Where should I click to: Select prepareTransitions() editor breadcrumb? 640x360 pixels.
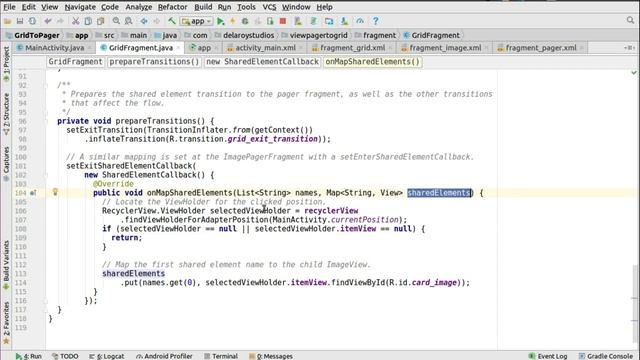(x=154, y=62)
